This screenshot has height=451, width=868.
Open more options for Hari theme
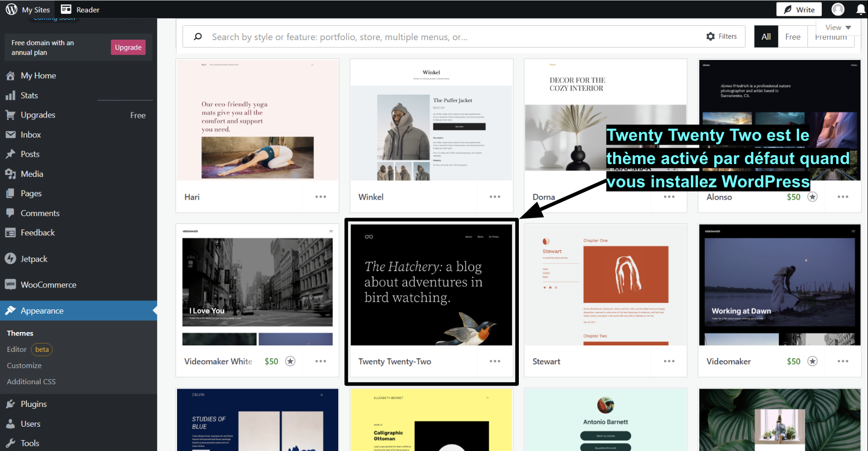coord(320,197)
